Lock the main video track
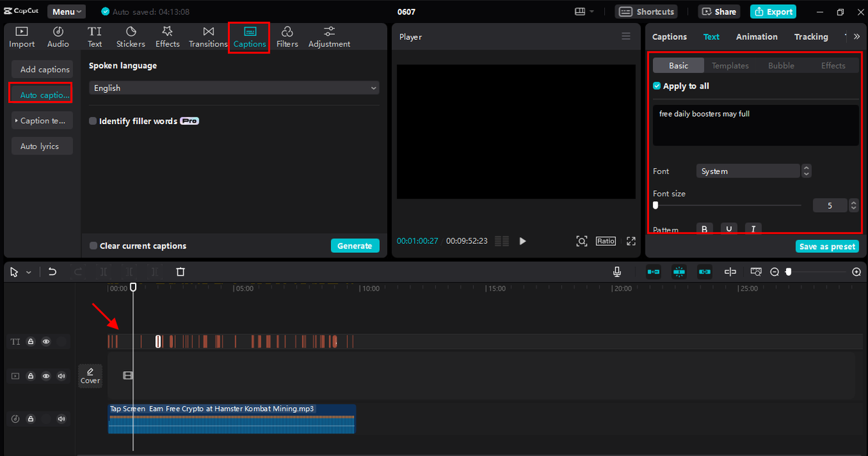This screenshot has height=456, width=868. point(31,376)
